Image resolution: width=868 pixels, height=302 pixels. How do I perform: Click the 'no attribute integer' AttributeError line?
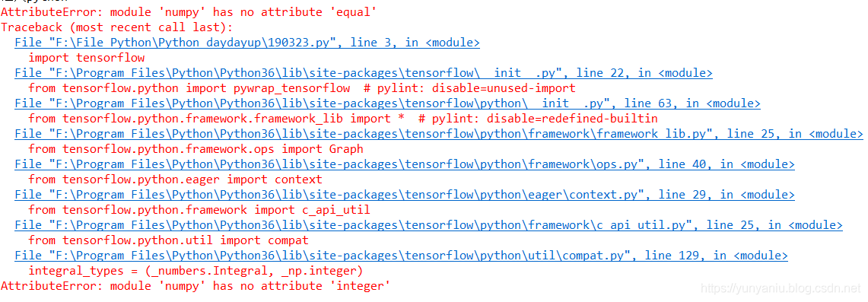pyautogui.click(x=196, y=286)
